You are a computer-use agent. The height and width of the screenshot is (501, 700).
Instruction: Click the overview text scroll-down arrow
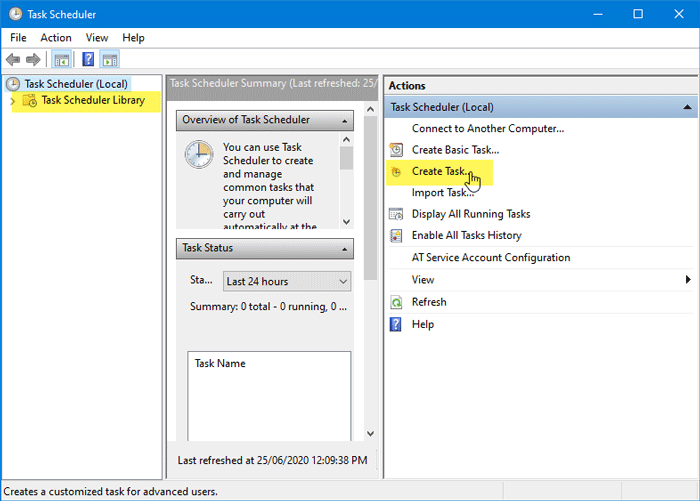[x=346, y=221]
